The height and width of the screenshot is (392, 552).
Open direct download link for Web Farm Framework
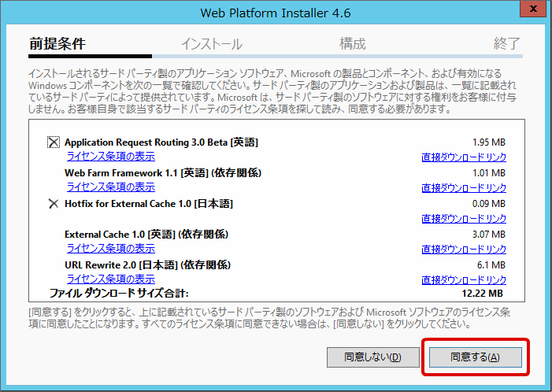tap(464, 187)
